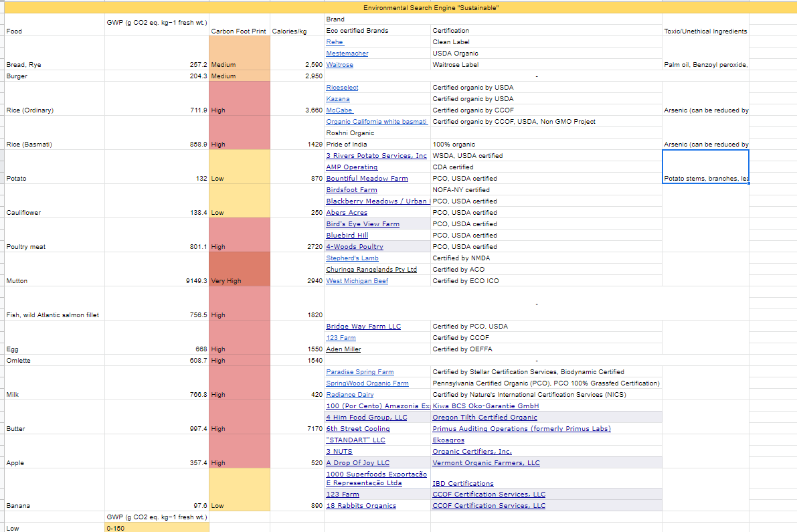Click the IBD Certifications link
The height and width of the screenshot is (532, 797).
tap(463, 484)
